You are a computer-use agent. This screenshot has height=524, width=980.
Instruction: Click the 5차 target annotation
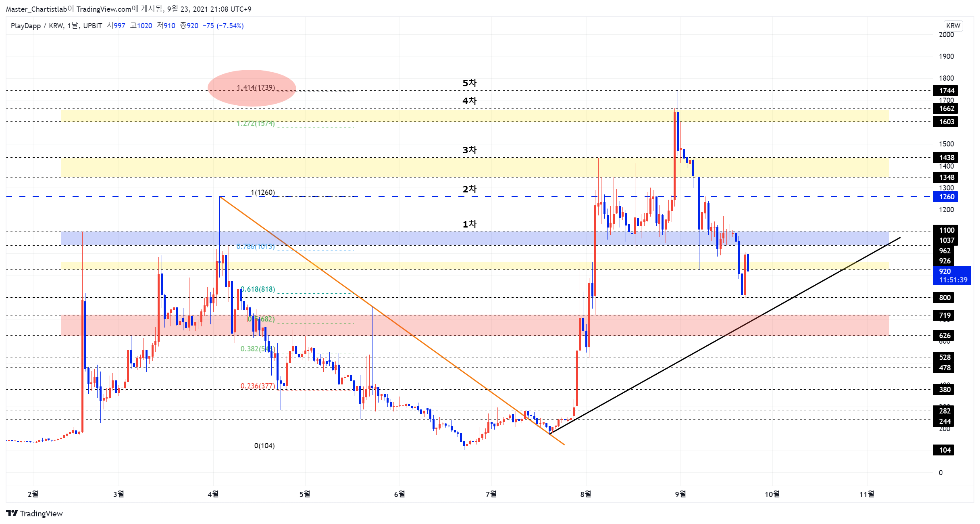(x=469, y=83)
